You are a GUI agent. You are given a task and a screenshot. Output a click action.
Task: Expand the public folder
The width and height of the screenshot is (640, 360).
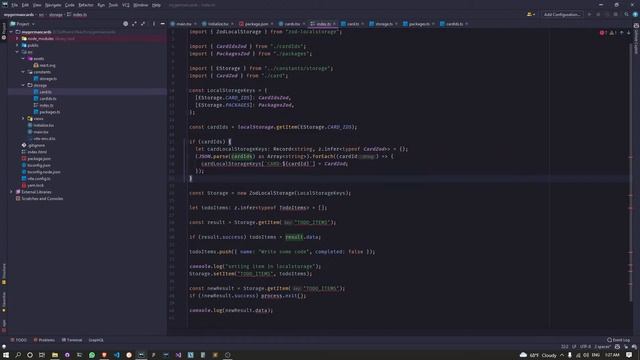coord(17,45)
